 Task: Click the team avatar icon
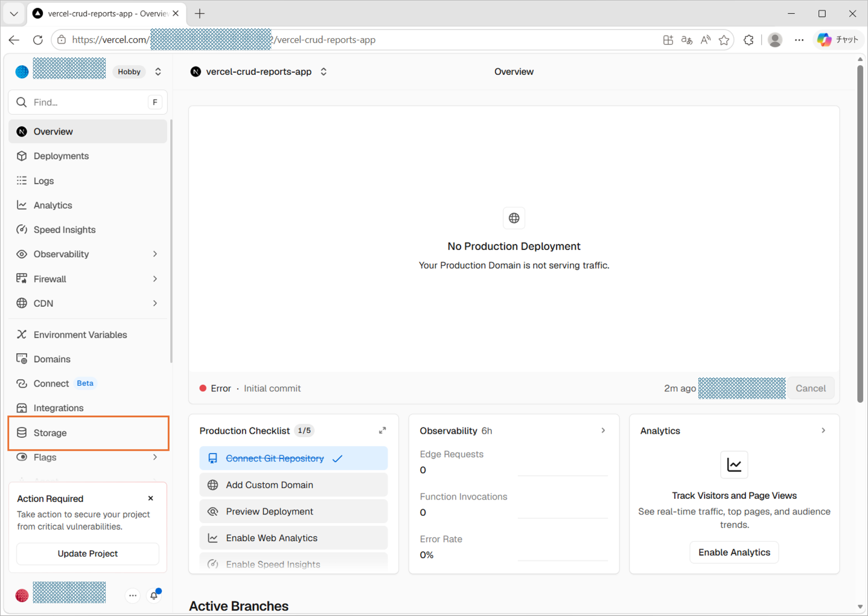tap(22, 72)
